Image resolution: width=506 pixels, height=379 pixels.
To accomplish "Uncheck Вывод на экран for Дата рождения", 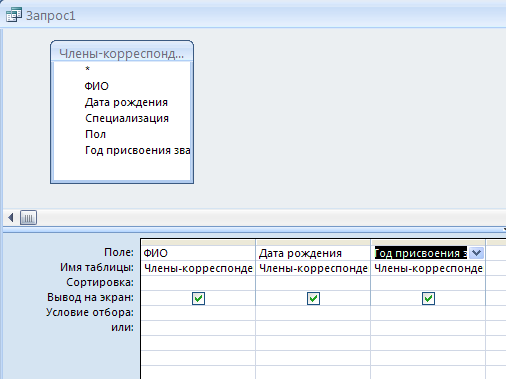I will pyautogui.click(x=313, y=298).
